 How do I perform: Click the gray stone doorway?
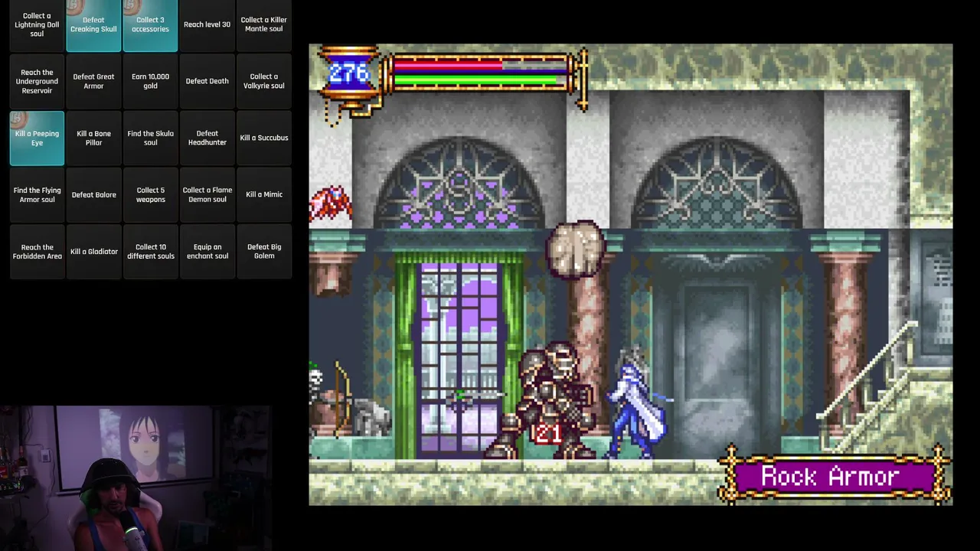tap(718, 358)
